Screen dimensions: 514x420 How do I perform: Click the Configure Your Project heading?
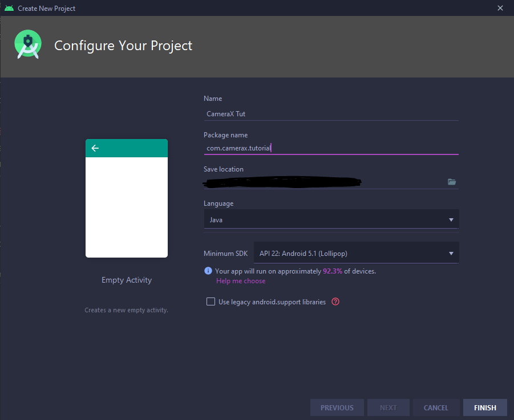(x=123, y=46)
